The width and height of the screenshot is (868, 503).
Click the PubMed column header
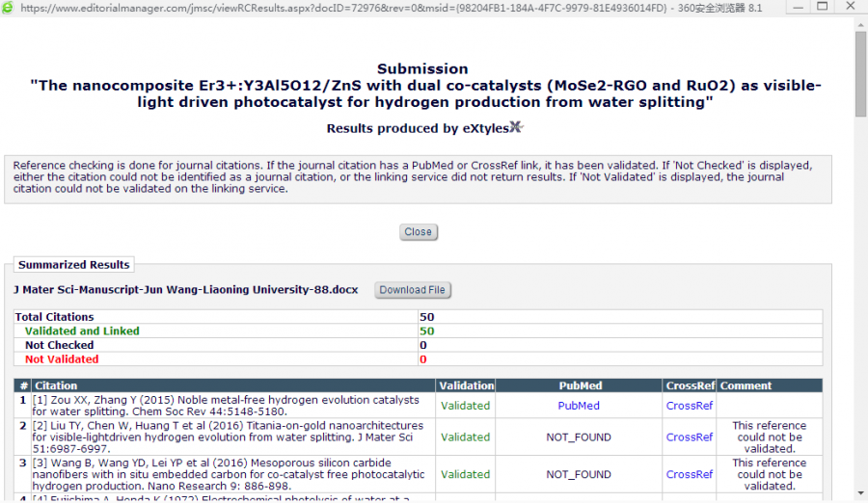coord(581,385)
